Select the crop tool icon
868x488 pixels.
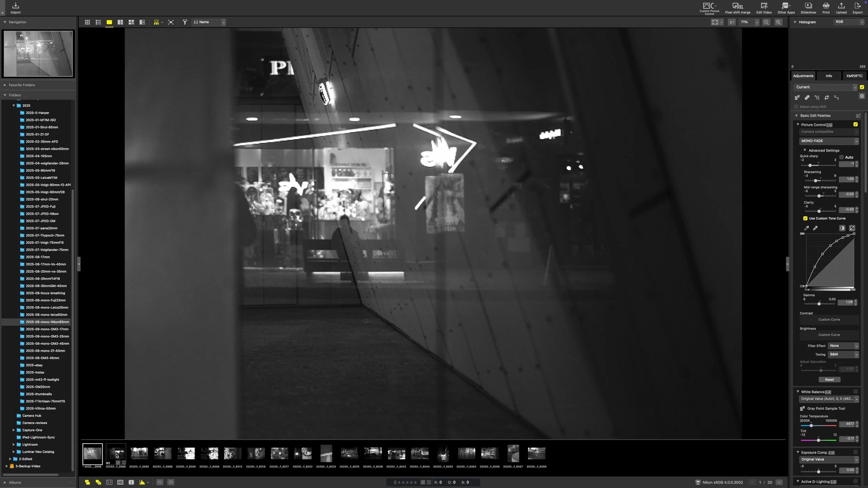tap(827, 98)
